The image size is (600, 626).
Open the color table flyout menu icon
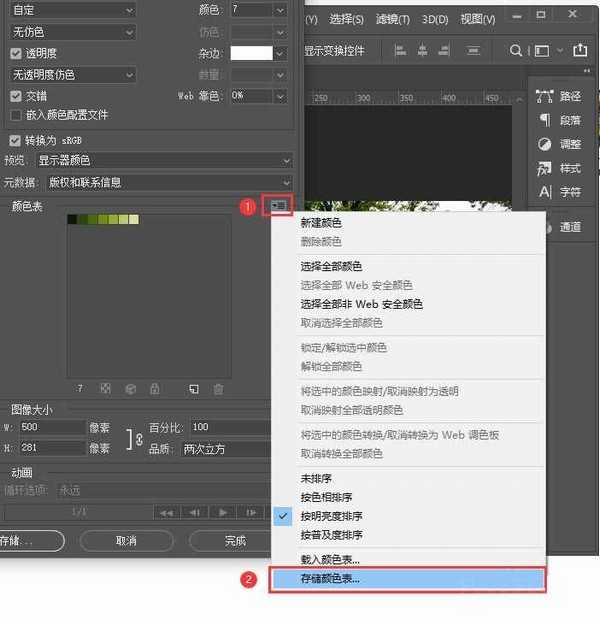[277, 205]
